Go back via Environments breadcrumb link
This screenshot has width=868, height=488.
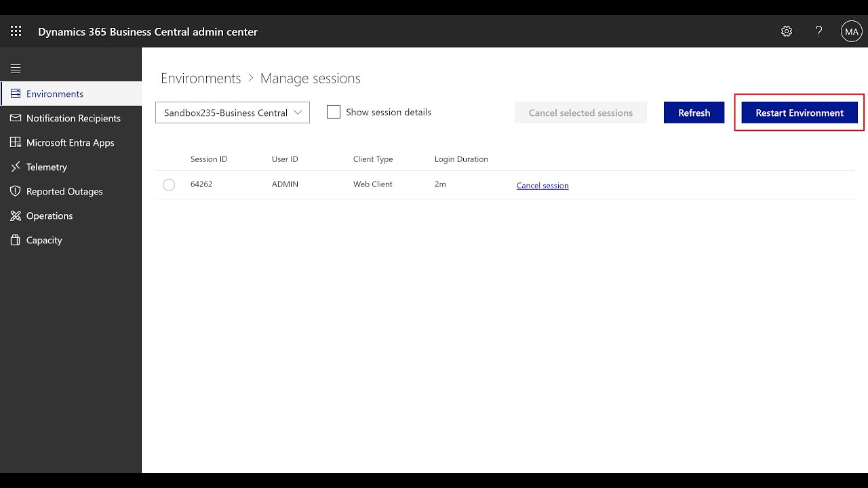click(x=201, y=78)
